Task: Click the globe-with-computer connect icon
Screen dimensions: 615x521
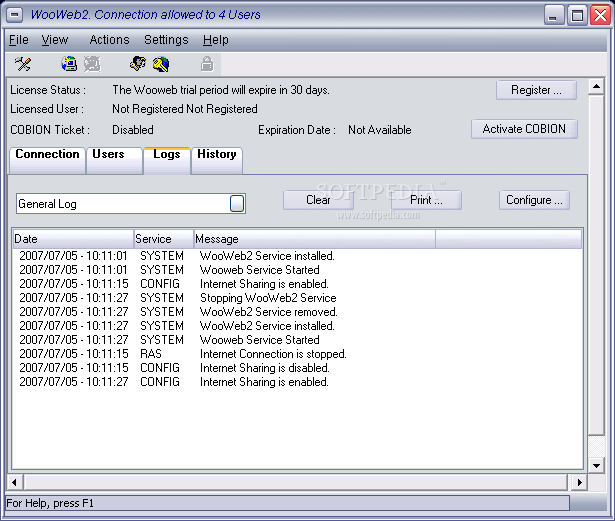Action: tap(69, 64)
